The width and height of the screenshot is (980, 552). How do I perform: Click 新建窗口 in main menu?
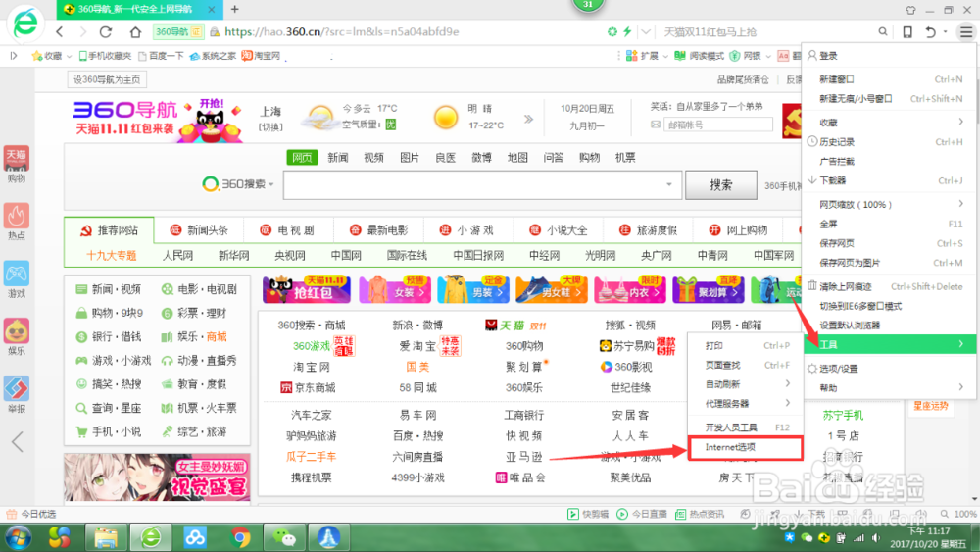tap(889, 79)
